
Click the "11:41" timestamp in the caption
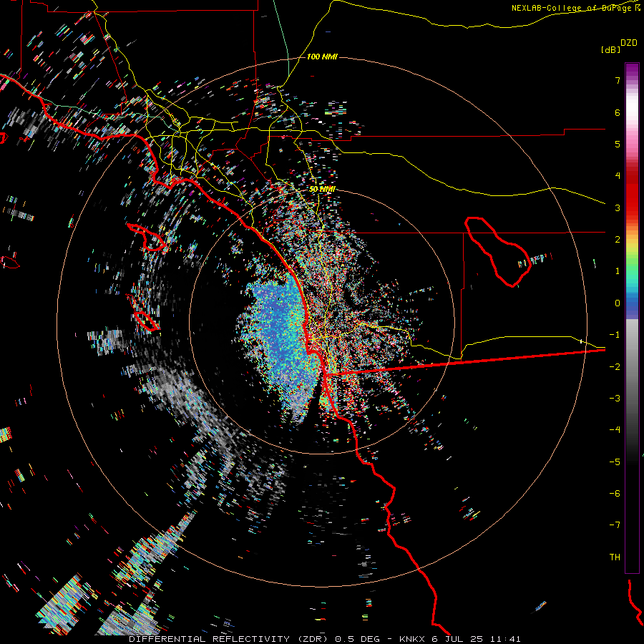coord(505,639)
